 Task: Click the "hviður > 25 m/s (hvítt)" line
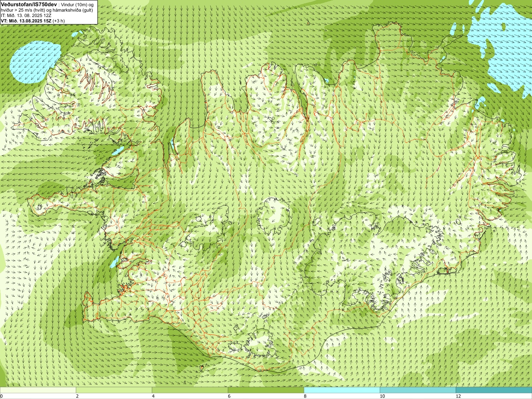click(x=47, y=10)
